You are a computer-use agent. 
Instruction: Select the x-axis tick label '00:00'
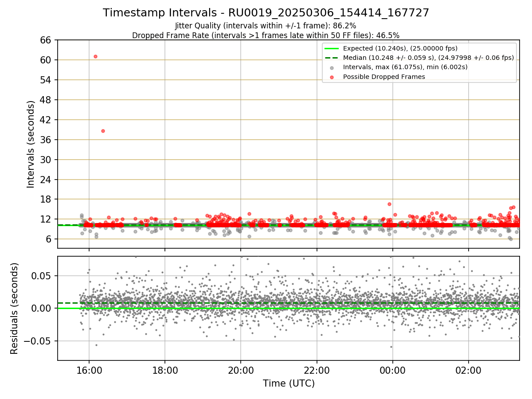click(393, 370)
